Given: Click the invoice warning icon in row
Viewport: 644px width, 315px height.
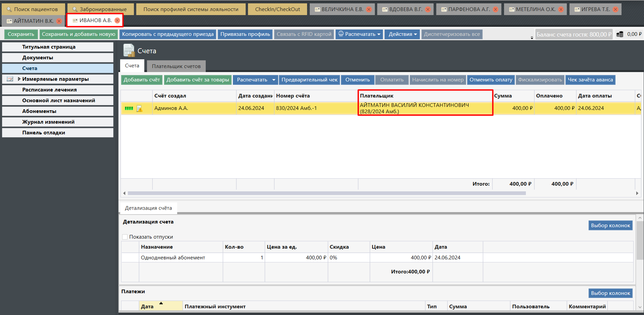Looking at the screenshot, I should 139,109.
